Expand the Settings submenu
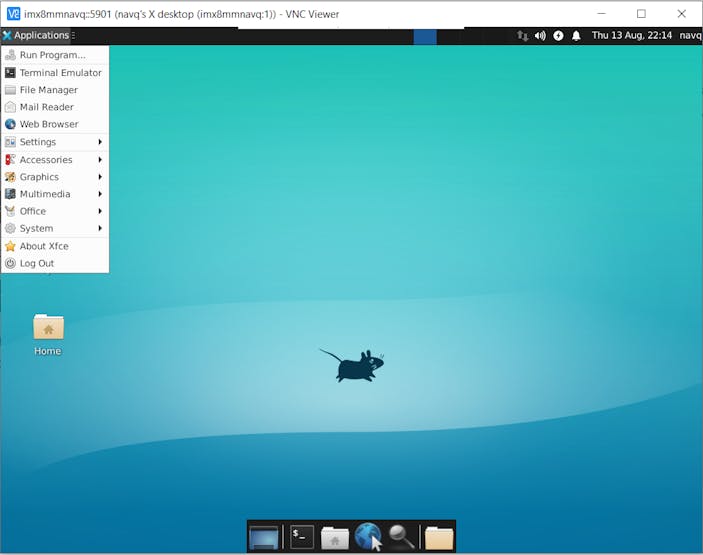The width and height of the screenshot is (703, 555). click(x=55, y=142)
